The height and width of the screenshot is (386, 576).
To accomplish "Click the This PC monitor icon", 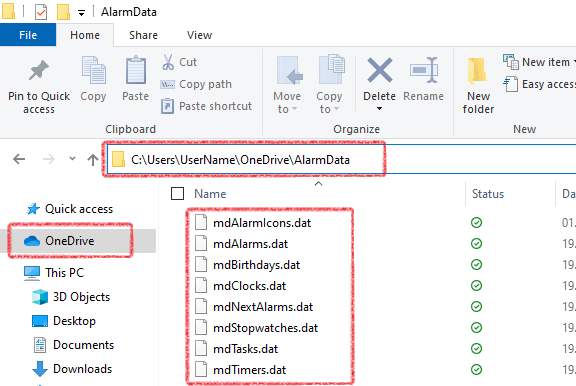I will (x=32, y=273).
